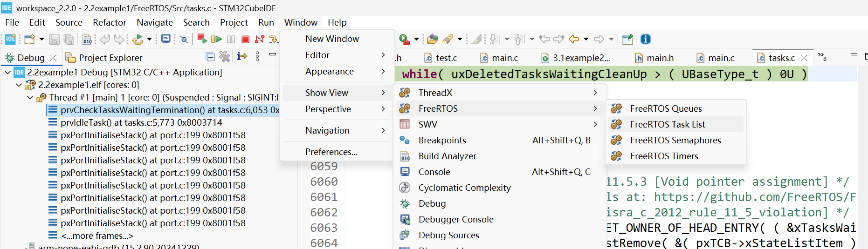This screenshot has width=868, height=249.
Task: Click the Save All toolbar icon
Action: (x=69, y=40)
